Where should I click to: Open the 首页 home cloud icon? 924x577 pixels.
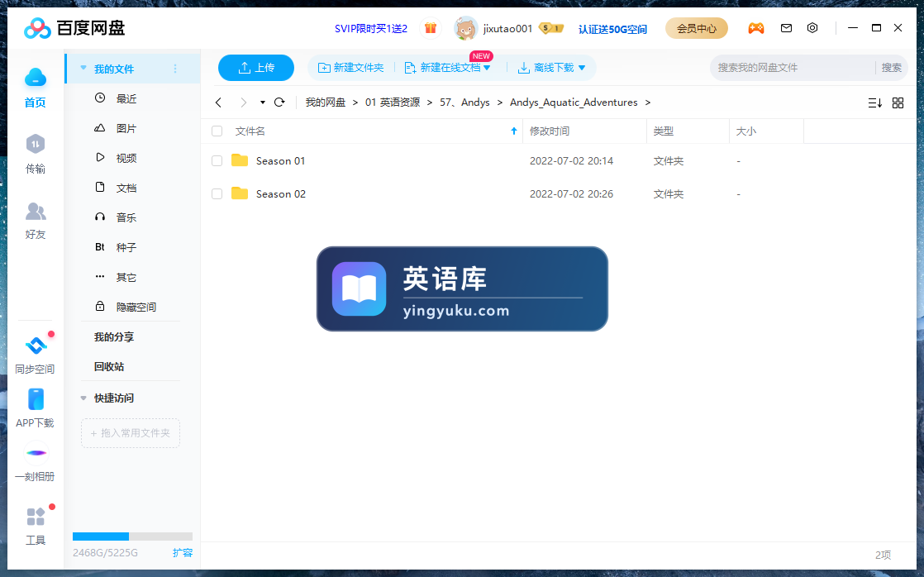36,78
